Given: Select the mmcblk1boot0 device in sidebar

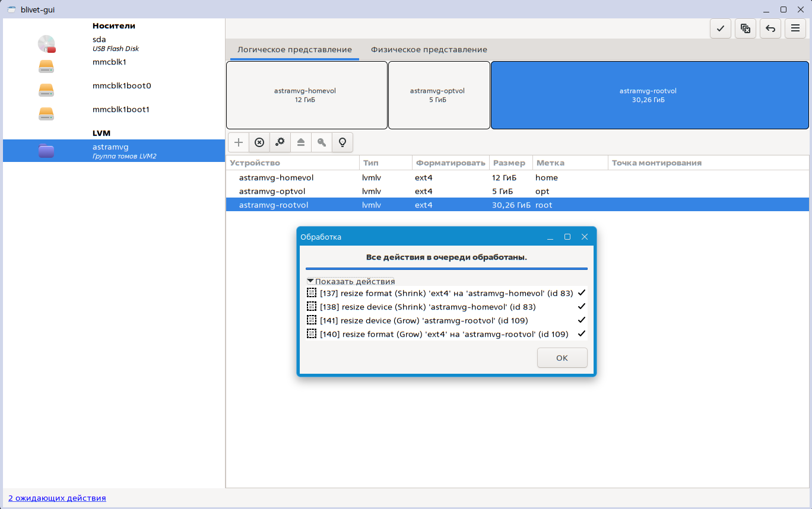Looking at the screenshot, I should (x=121, y=85).
